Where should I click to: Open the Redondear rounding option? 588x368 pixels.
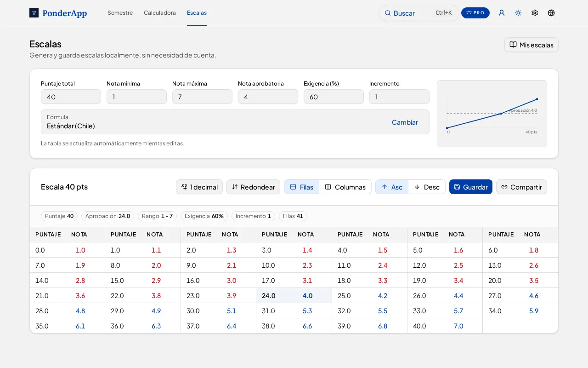coord(253,187)
